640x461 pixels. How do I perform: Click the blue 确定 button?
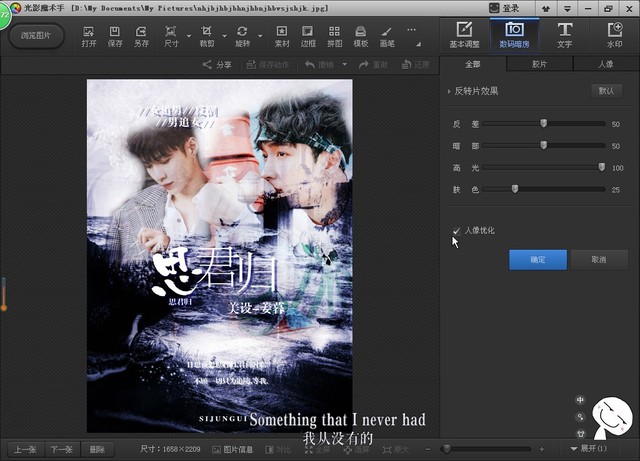click(538, 259)
